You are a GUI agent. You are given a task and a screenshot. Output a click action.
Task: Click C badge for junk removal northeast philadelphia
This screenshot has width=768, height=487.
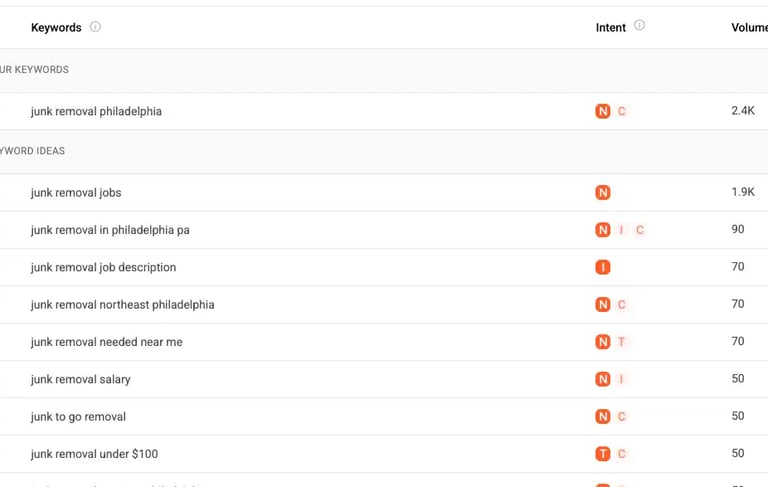[x=622, y=304]
